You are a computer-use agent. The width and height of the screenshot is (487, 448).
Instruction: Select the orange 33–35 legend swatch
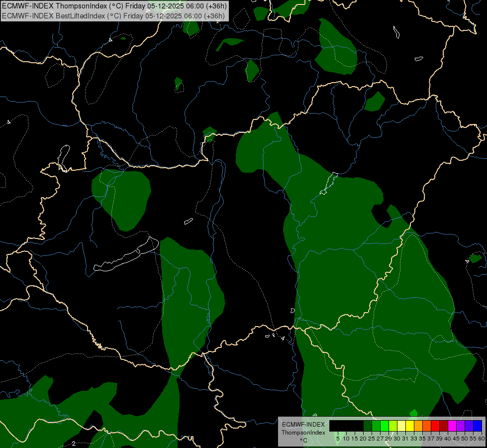point(418,426)
